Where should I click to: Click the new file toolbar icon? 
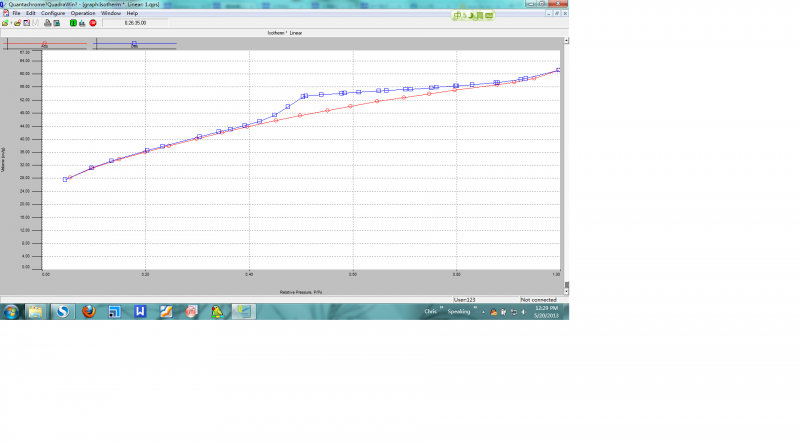(x=5, y=23)
